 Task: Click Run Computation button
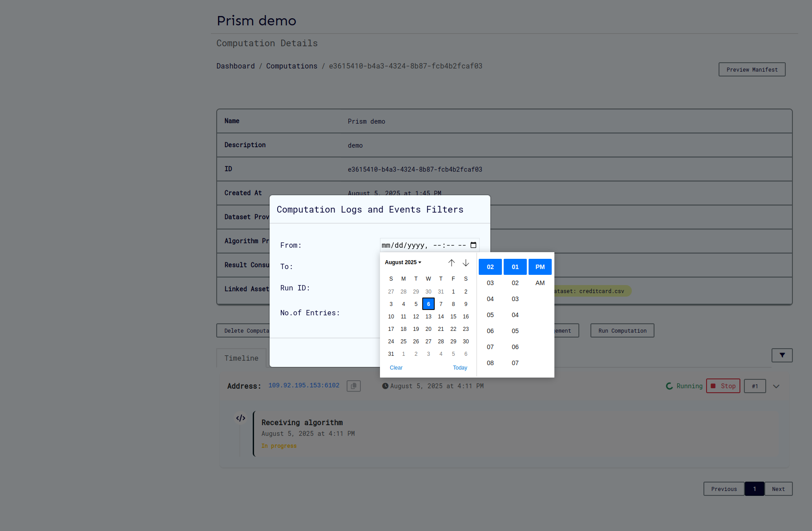[x=622, y=330]
